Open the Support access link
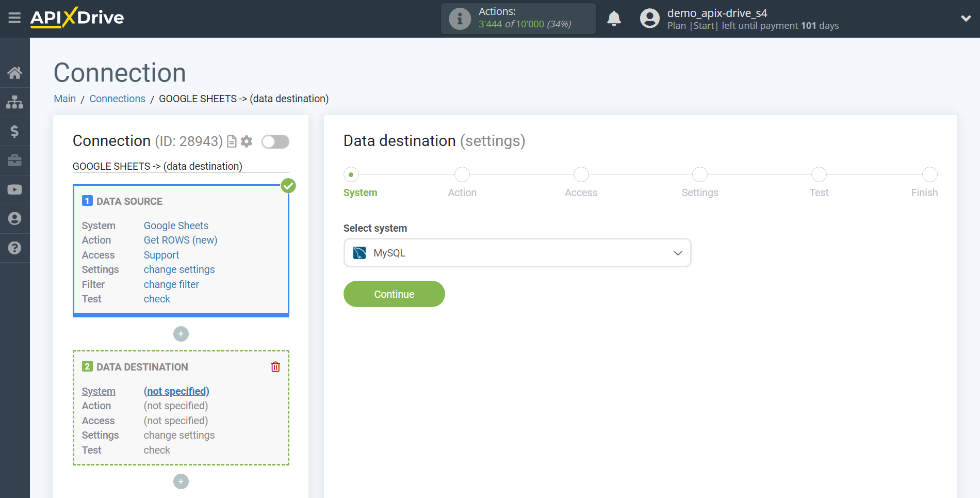This screenshot has height=498, width=980. tap(161, 255)
